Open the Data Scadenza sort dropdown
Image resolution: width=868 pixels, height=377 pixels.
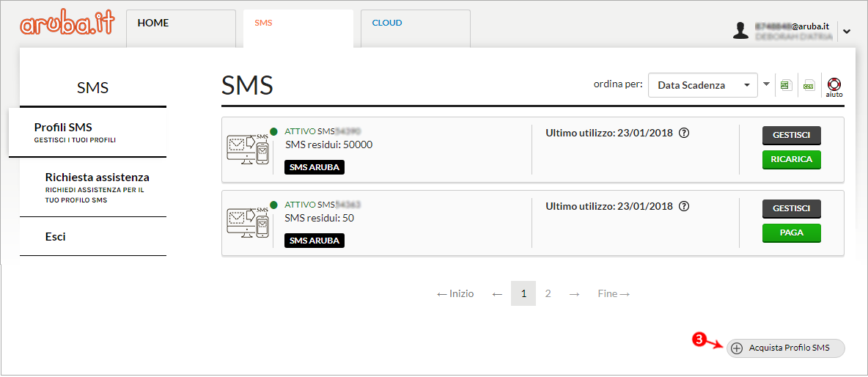click(x=702, y=85)
